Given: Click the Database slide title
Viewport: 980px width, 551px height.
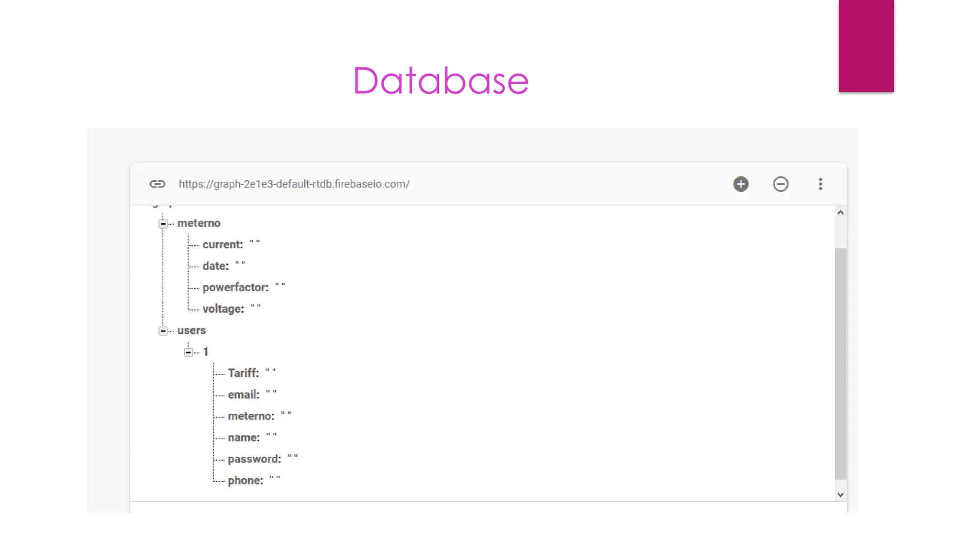Looking at the screenshot, I should [441, 80].
